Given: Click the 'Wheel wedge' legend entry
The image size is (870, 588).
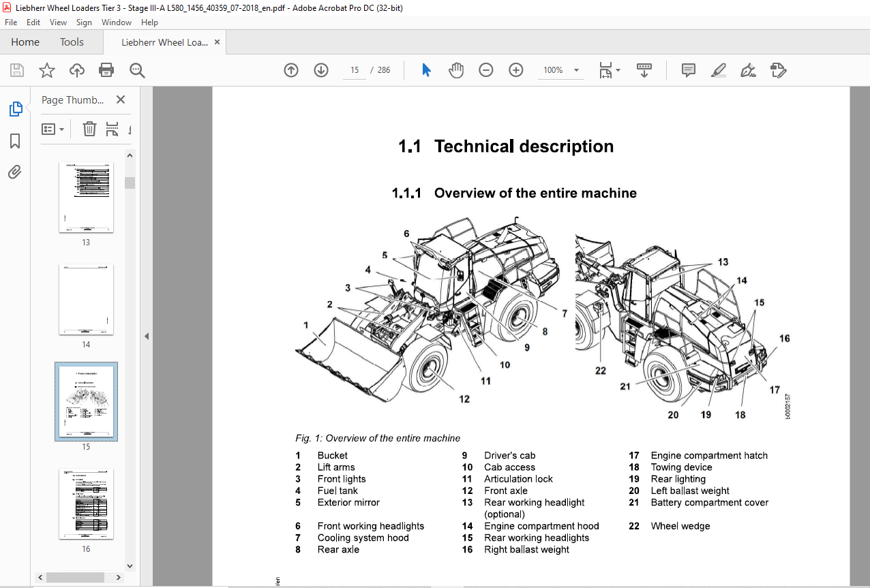Looking at the screenshot, I should pyautogui.click(x=680, y=526).
